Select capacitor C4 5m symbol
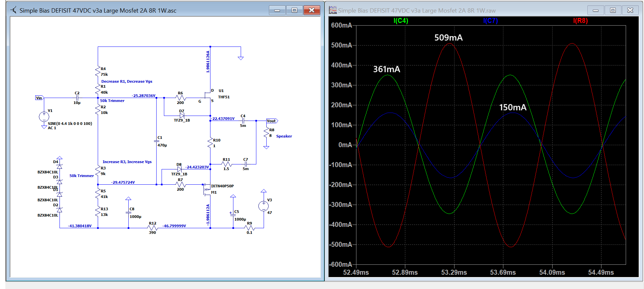Image resolution: width=644 pixels, height=289 pixels. (x=243, y=121)
